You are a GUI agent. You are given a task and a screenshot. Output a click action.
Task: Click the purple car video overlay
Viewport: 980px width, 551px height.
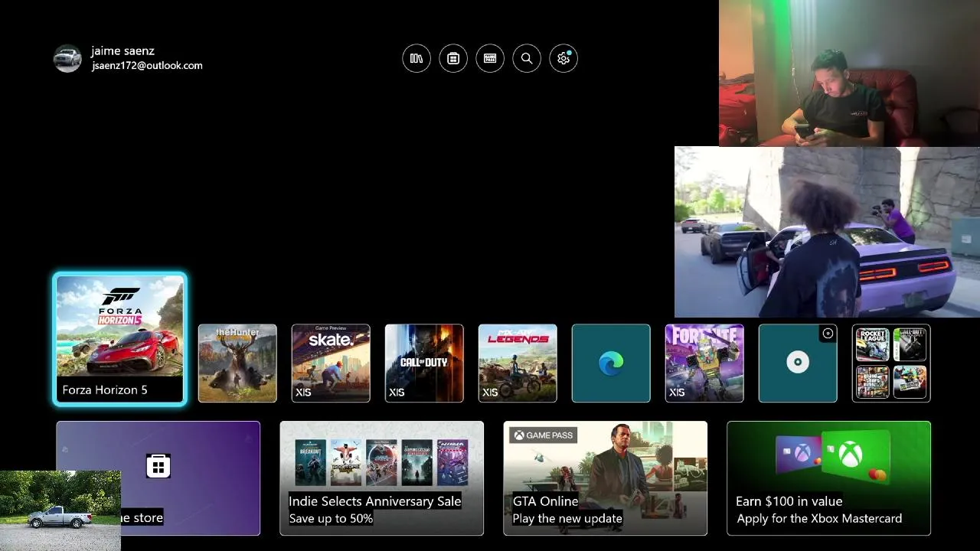[x=827, y=232]
